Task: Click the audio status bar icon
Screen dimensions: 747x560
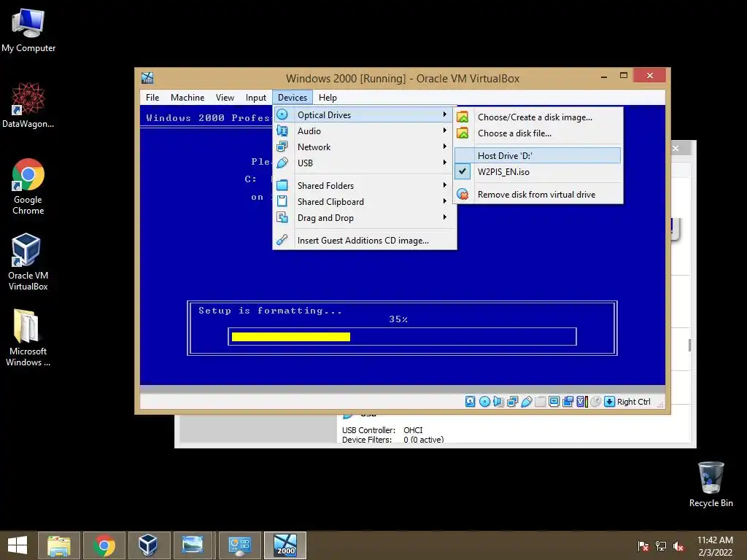Action: click(498, 402)
